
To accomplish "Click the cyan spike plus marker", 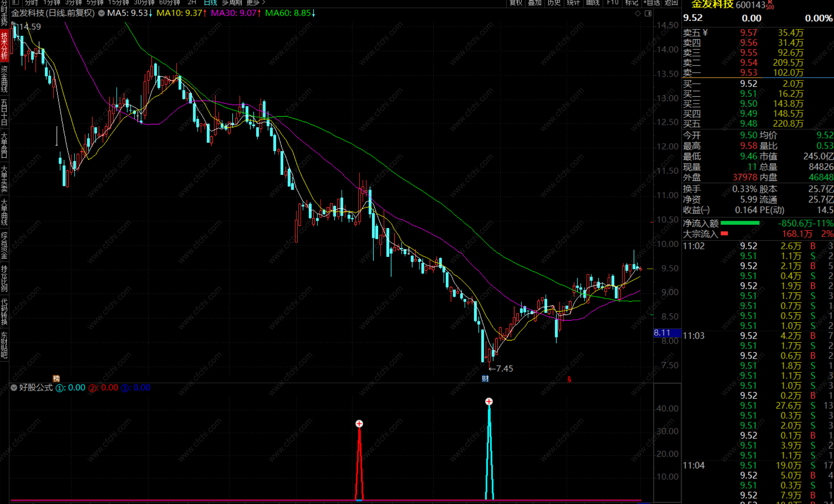I will [489, 401].
